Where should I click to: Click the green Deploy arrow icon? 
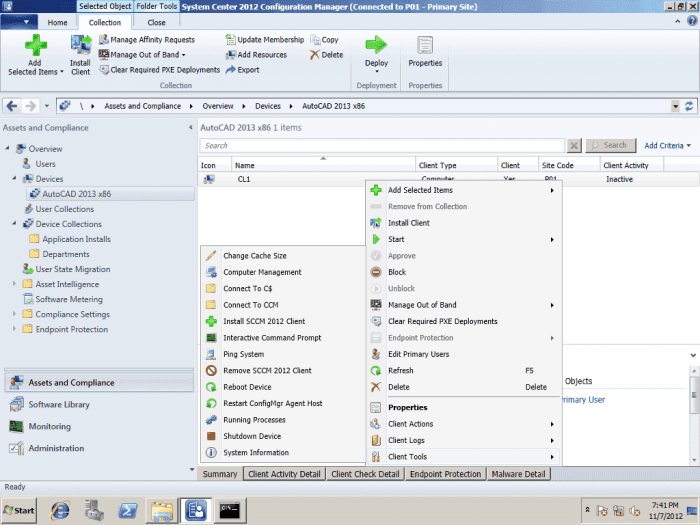coord(376,45)
